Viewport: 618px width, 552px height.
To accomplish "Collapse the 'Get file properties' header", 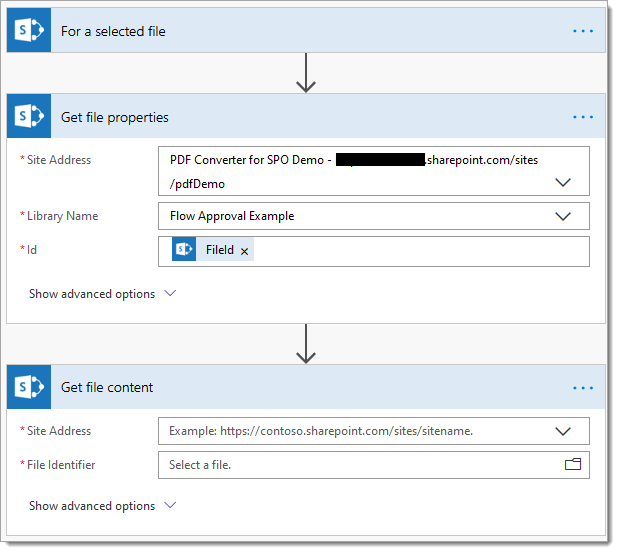I will (306, 116).
